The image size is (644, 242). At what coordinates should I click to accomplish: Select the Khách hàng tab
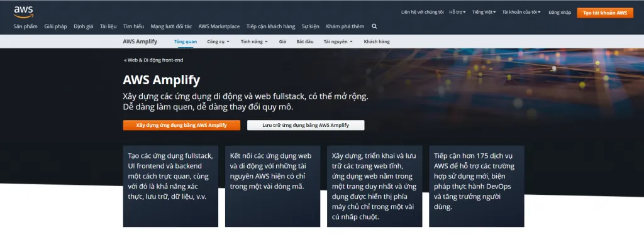(377, 41)
